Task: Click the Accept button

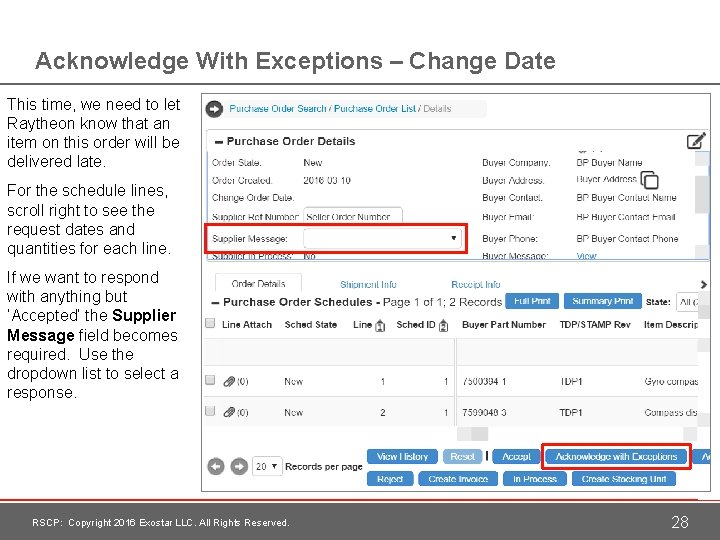Action: click(516, 457)
